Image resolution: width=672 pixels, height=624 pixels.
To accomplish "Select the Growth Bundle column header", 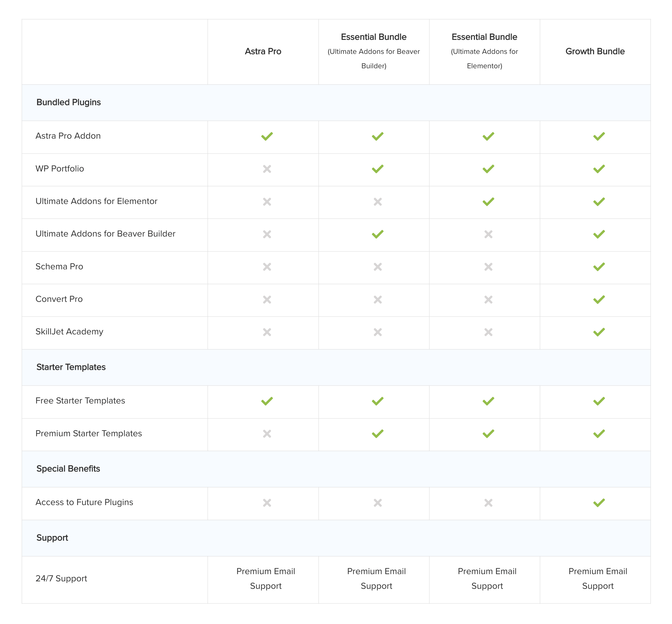I will click(595, 52).
